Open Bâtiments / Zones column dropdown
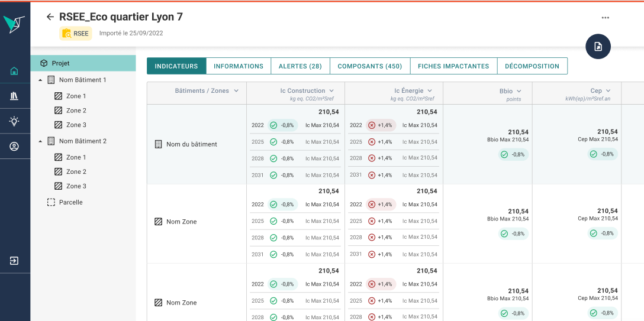 (x=236, y=90)
